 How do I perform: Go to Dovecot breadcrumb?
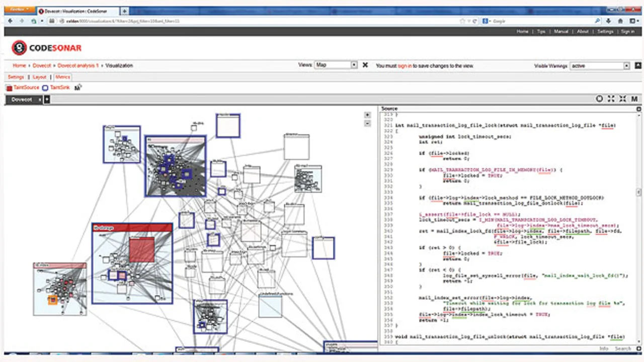42,65
